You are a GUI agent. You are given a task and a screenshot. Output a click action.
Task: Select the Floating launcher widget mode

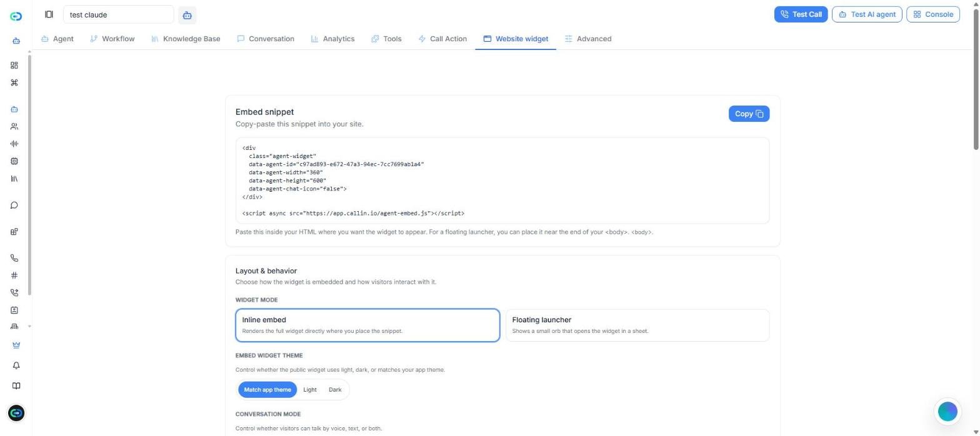[x=637, y=325]
